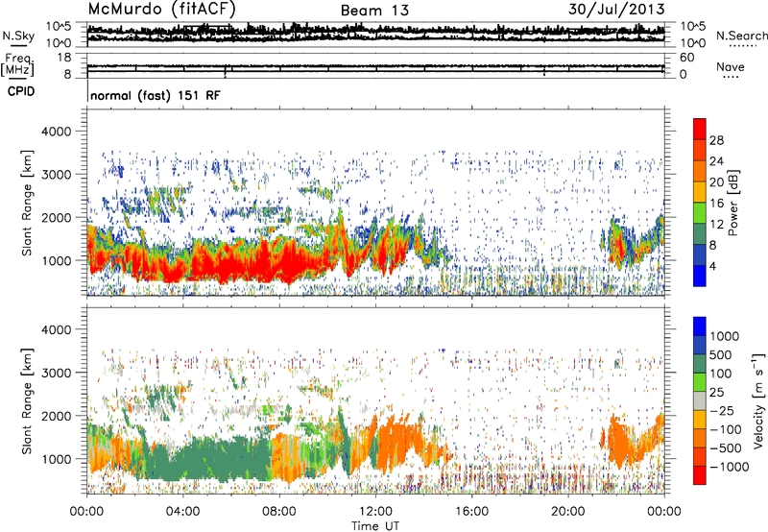Screen dimensions: 768x532
Task: Click the 18 label on frequency axis
Action: coord(64,58)
